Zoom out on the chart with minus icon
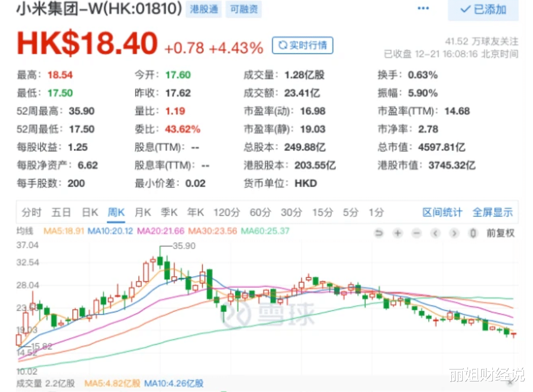 pos(416,233)
